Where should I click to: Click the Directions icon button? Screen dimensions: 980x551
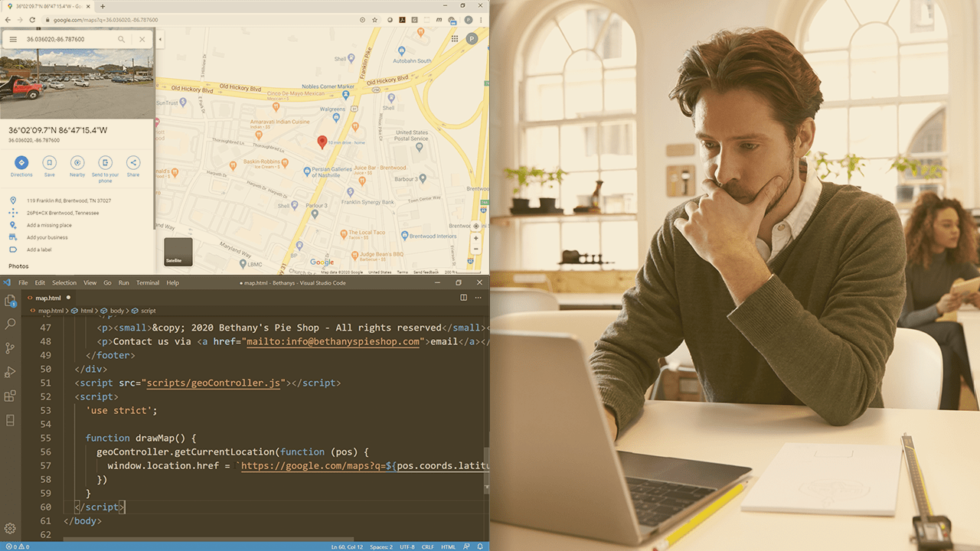point(21,162)
